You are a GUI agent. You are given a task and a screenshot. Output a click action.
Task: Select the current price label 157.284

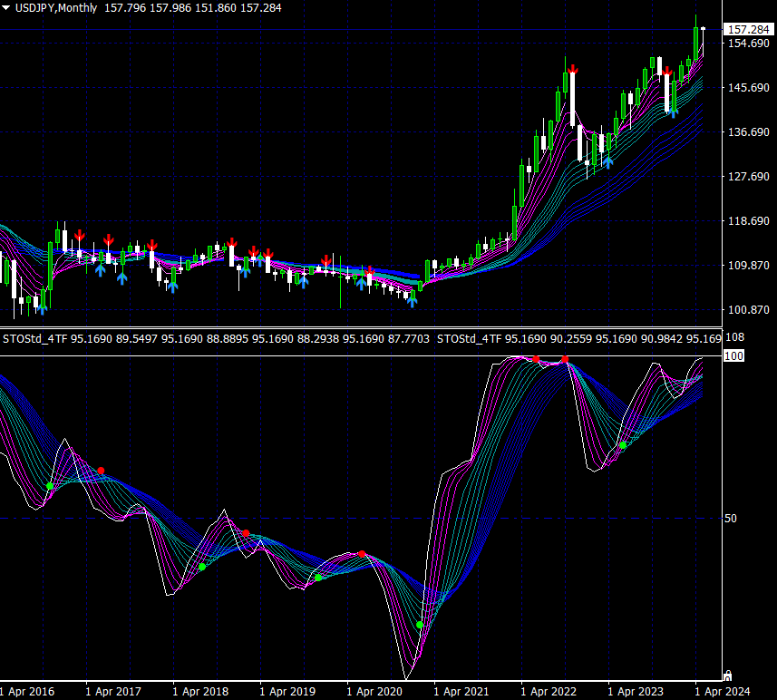[748, 30]
